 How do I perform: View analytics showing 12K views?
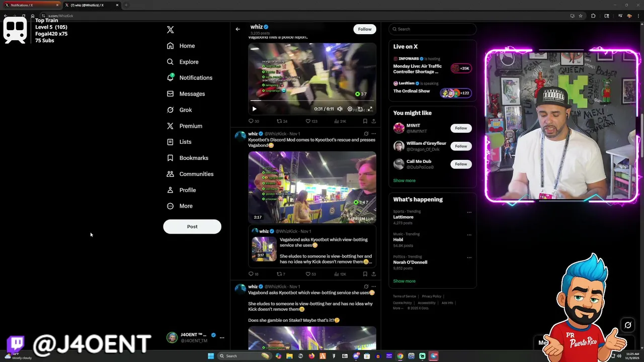(x=340, y=274)
